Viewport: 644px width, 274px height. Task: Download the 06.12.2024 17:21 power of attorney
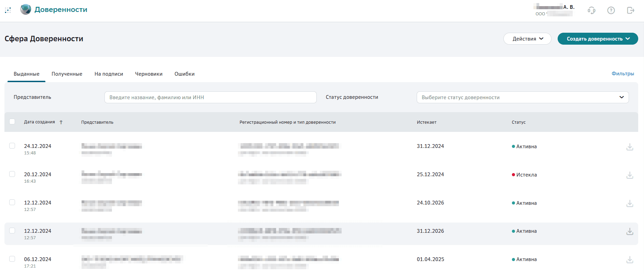tap(630, 260)
